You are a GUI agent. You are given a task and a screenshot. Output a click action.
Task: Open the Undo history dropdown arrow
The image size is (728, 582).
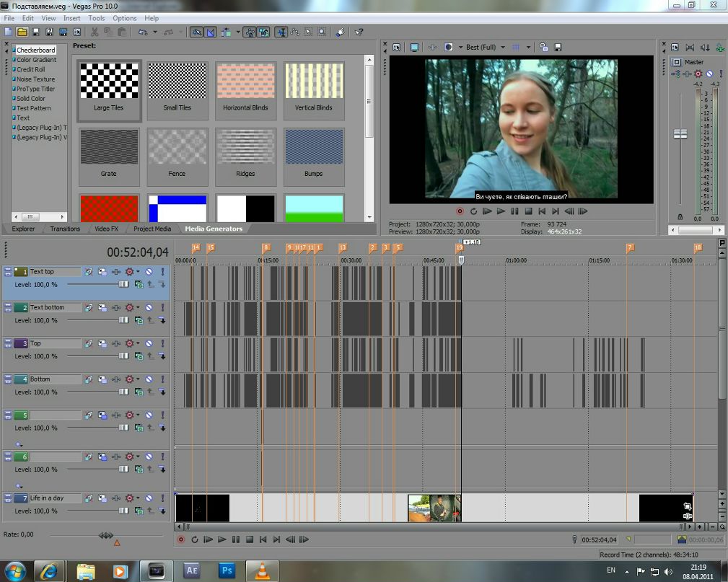tap(155, 32)
